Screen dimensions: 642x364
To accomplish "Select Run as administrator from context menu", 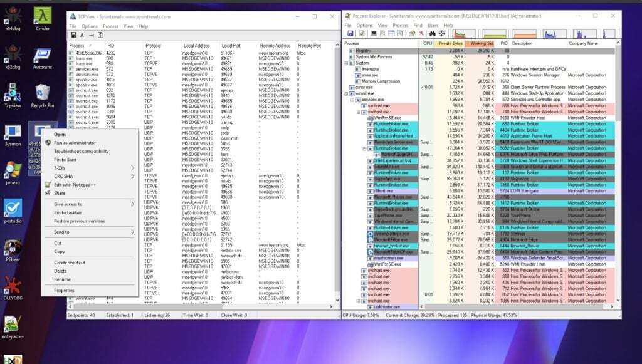I will (x=75, y=143).
